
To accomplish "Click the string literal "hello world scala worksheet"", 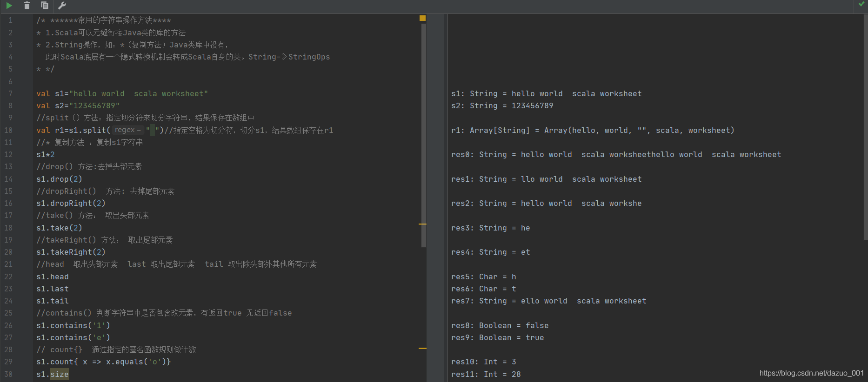I will (139, 93).
